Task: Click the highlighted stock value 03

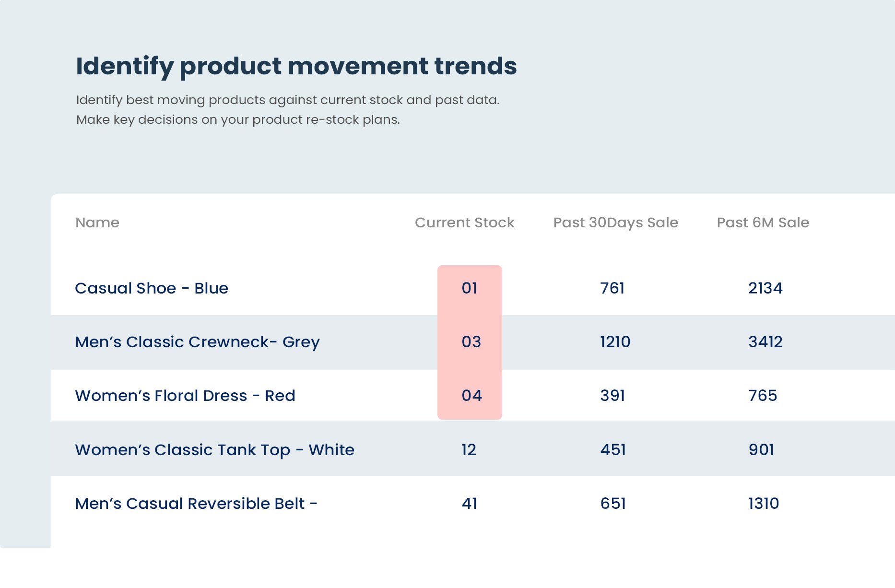Action: click(x=471, y=342)
